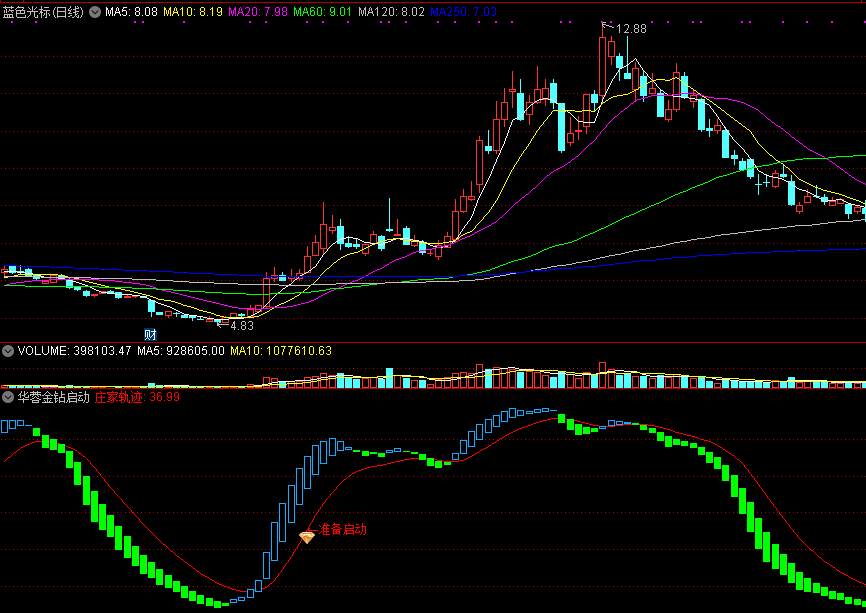The height and width of the screenshot is (613, 866).
Task: Expand the VOLUME panel dropdown arrow
Action: point(8,351)
